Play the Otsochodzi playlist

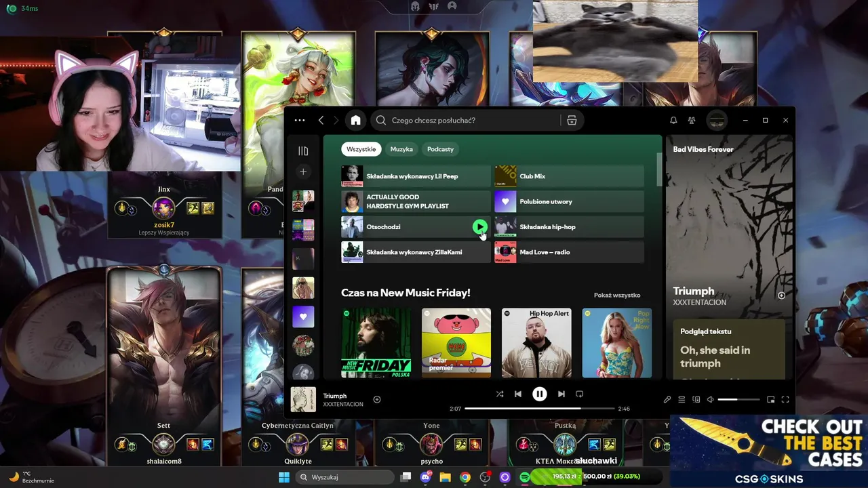(479, 226)
